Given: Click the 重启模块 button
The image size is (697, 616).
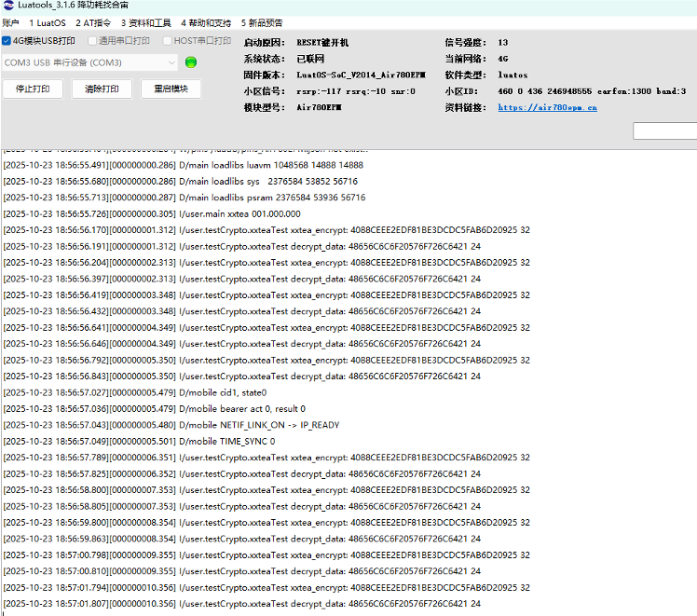Looking at the screenshot, I should click(x=171, y=89).
